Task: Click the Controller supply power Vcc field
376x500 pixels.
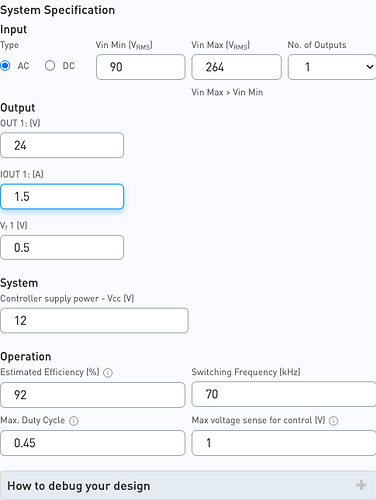Action: coord(94,320)
